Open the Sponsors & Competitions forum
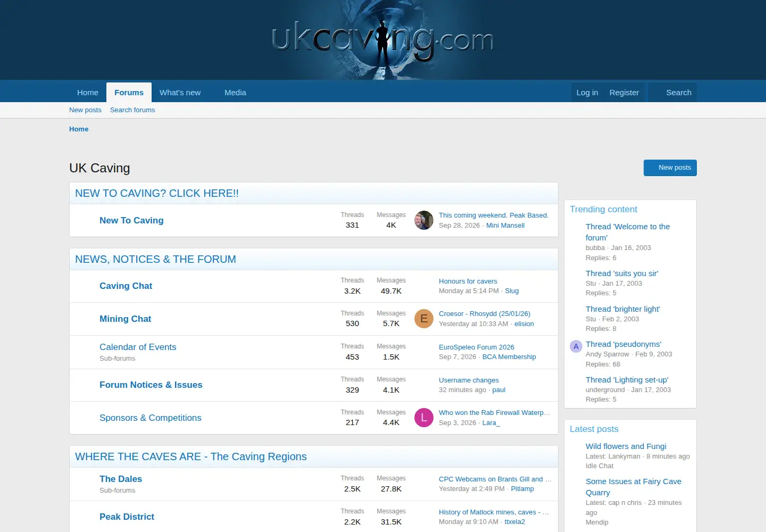 (151, 418)
